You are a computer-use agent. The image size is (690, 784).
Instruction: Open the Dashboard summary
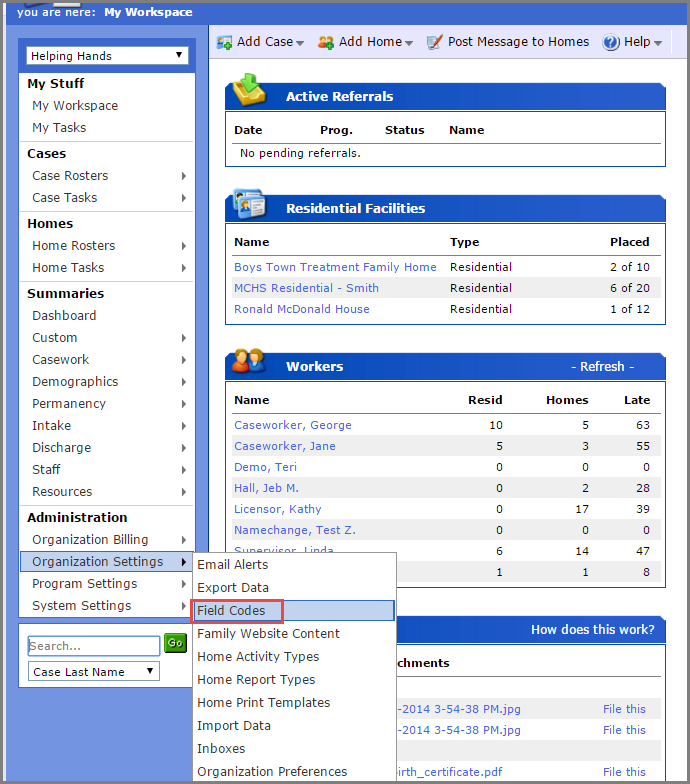[64, 316]
